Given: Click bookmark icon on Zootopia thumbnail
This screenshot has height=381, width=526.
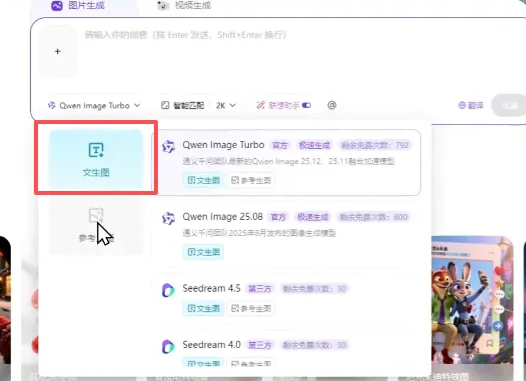Looking at the screenshot, I should 489,343.
